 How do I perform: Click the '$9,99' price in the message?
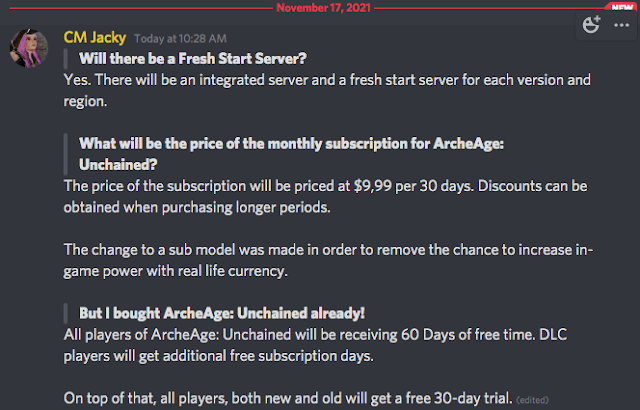[405, 186]
